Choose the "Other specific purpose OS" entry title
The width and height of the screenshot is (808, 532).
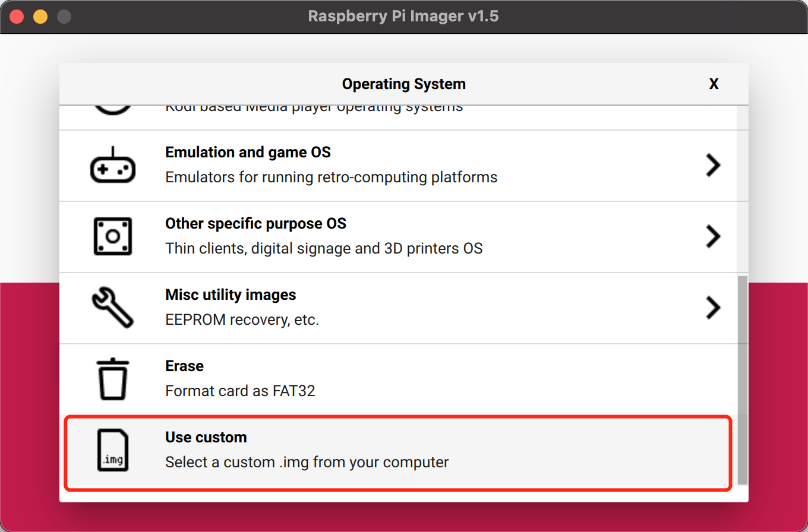point(255,224)
